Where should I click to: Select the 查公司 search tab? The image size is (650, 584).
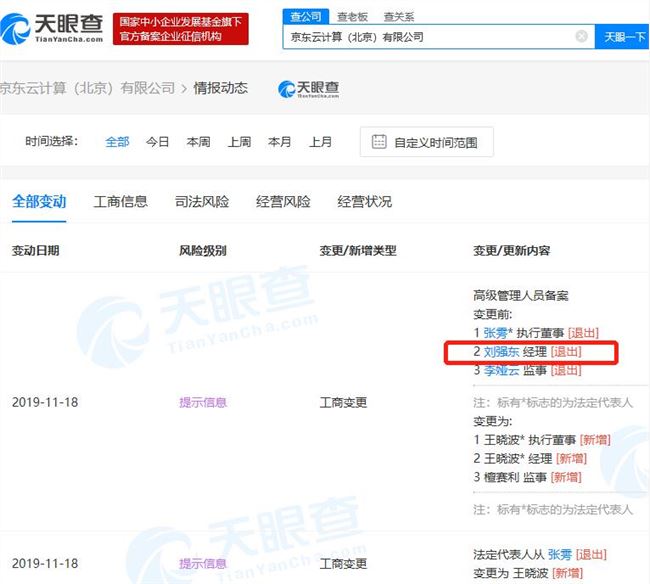pyautogui.click(x=306, y=17)
